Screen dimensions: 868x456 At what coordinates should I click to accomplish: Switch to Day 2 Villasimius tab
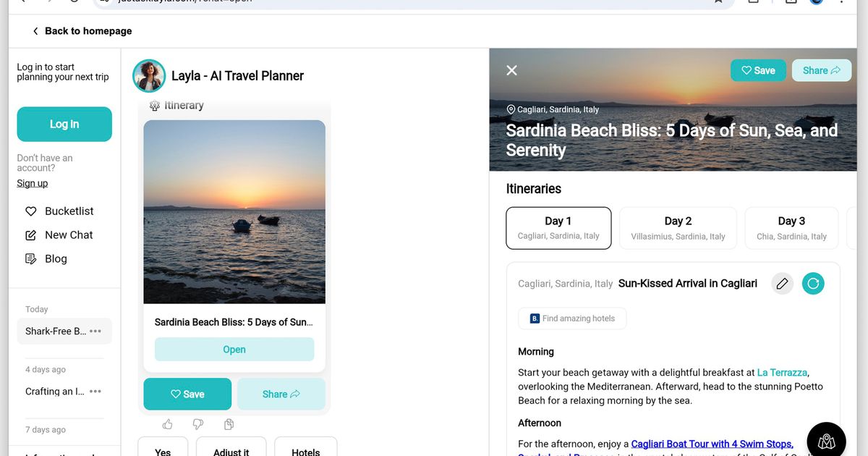(678, 228)
